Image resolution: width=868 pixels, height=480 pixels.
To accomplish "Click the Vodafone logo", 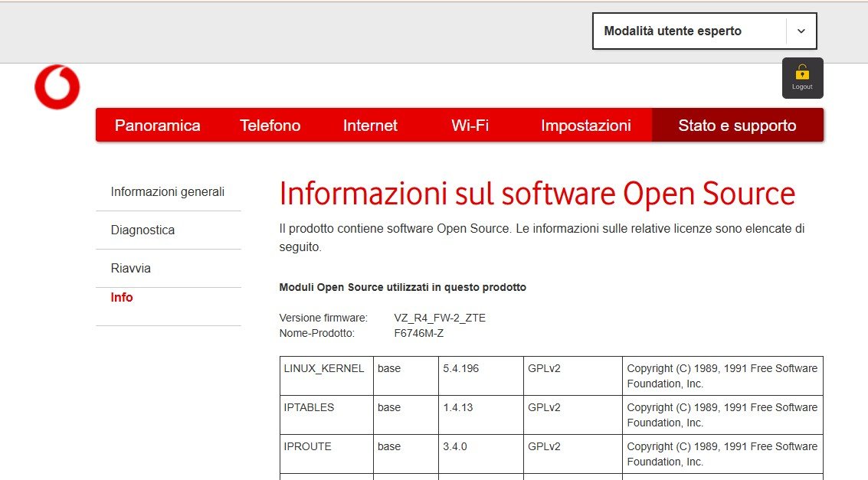I will coord(57,87).
